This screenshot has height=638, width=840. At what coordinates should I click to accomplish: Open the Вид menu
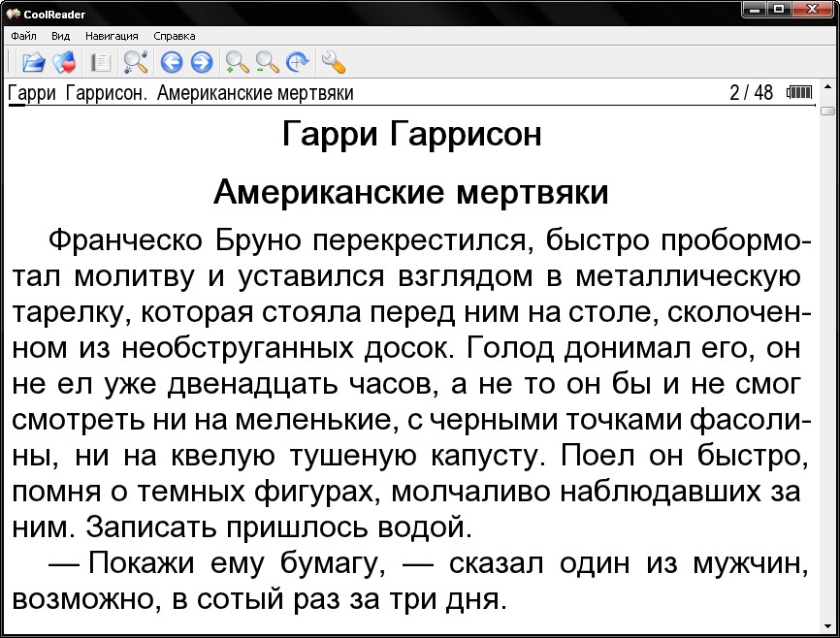[60, 36]
